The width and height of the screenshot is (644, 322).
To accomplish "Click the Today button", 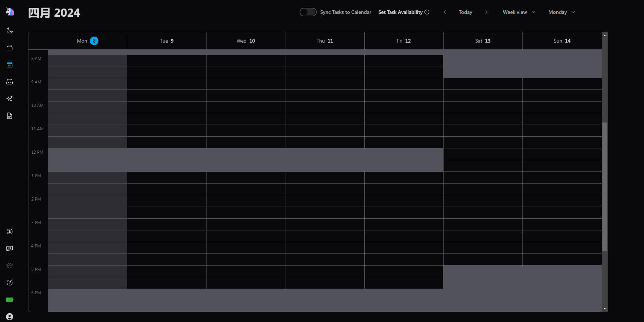I will (465, 12).
